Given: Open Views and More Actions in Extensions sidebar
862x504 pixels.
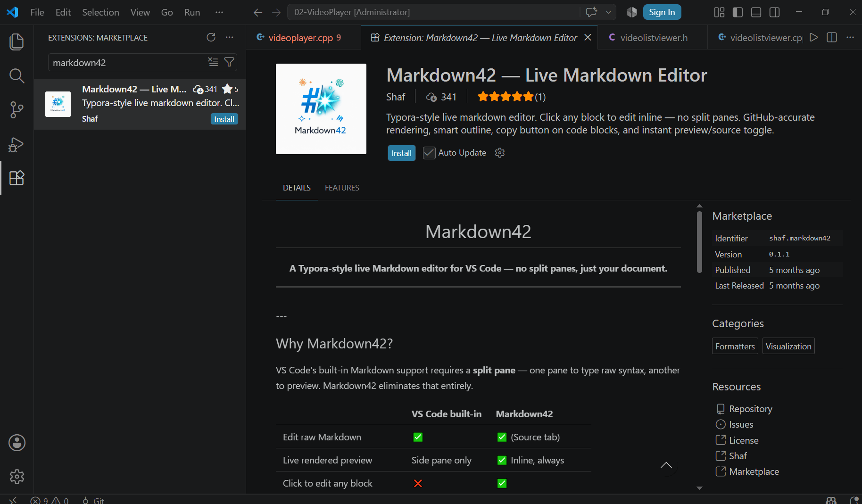Looking at the screenshot, I should [x=229, y=37].
